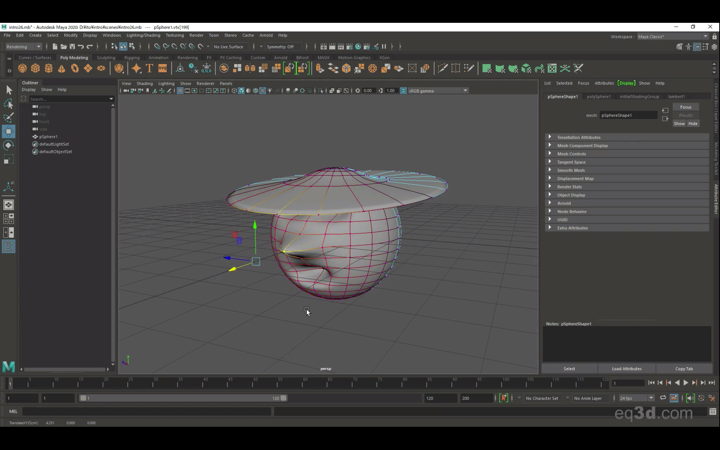Viewport: 720px width, 450px height.
Task: Select the arrow Select tool in toolbox
Action: (x=8, y=90)
